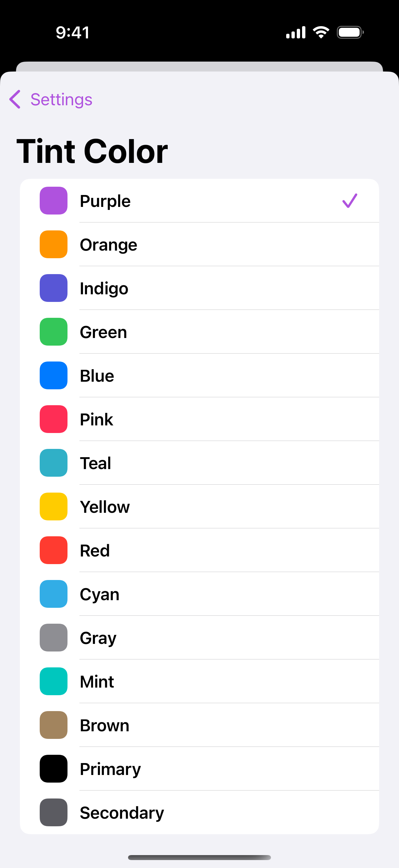Choose Brown as the tint

tap(199, 725)
